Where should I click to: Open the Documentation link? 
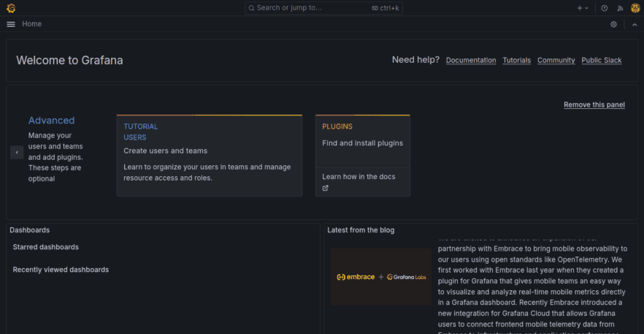471,61
